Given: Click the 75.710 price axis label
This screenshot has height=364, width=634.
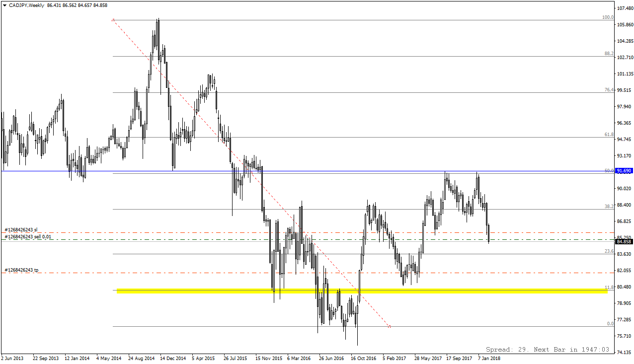Looking at the screenshot, I should tap(624, 336).
